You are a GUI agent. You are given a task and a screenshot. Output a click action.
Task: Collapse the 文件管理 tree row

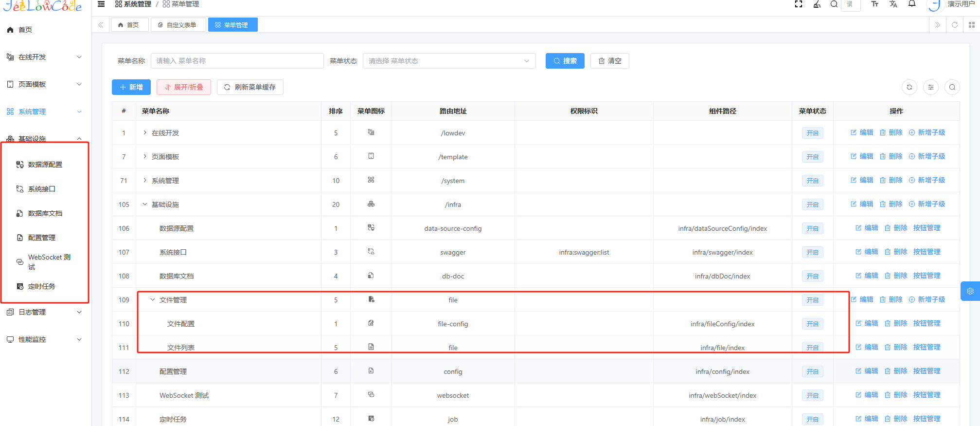point(153,300)
